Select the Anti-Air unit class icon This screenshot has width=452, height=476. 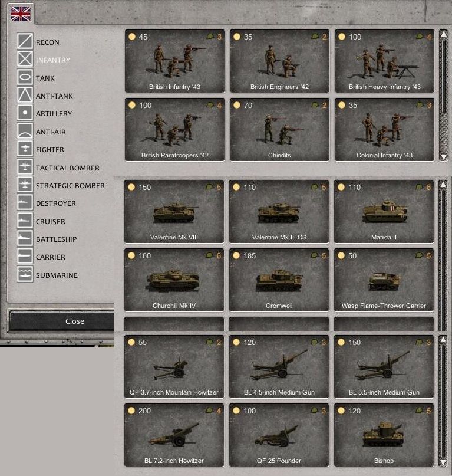point(25,130)
